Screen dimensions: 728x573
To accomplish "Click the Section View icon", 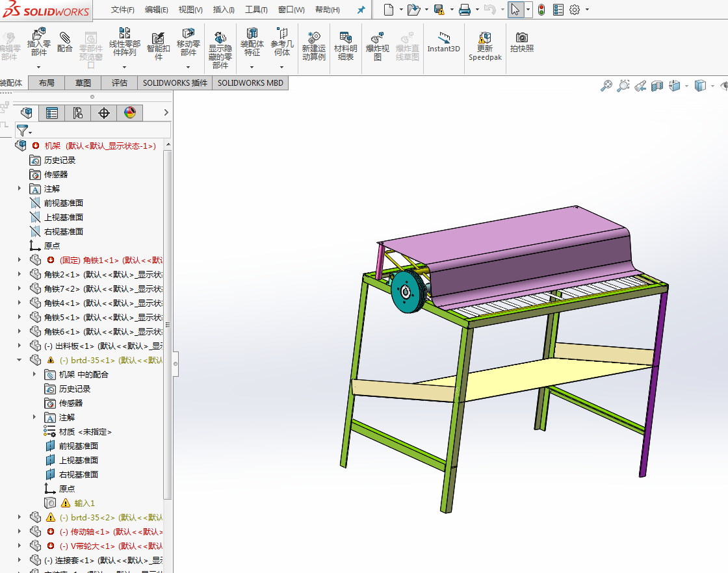I will [x=657, y=86].
